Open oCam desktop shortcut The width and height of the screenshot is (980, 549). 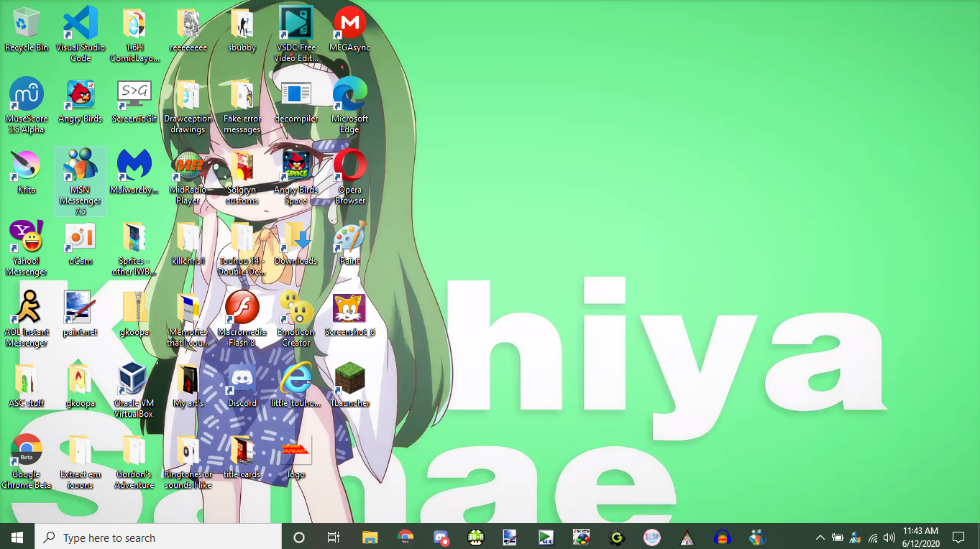click(81, 244)
